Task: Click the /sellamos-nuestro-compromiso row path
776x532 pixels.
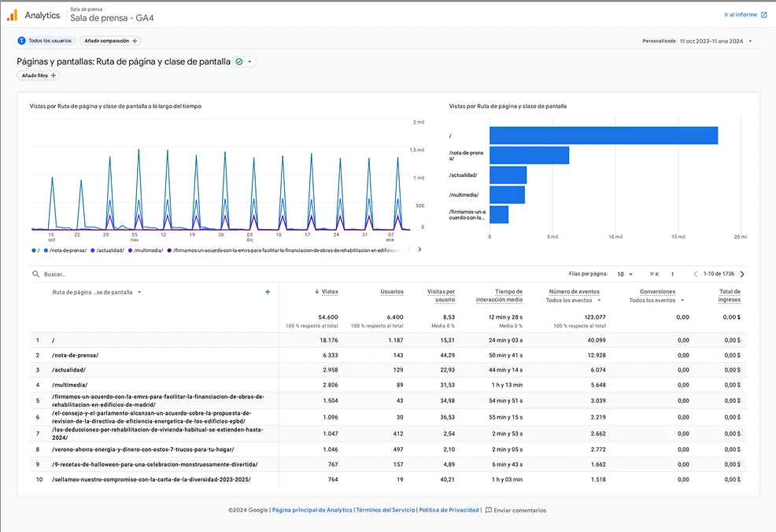Action: tap(151, 479)
